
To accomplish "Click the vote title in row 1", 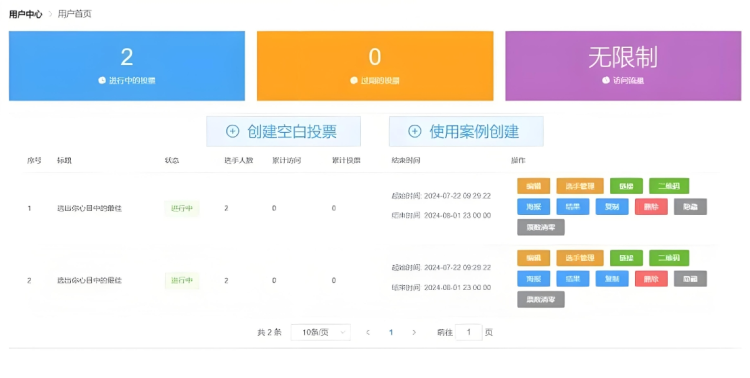I will coord(89,208).
